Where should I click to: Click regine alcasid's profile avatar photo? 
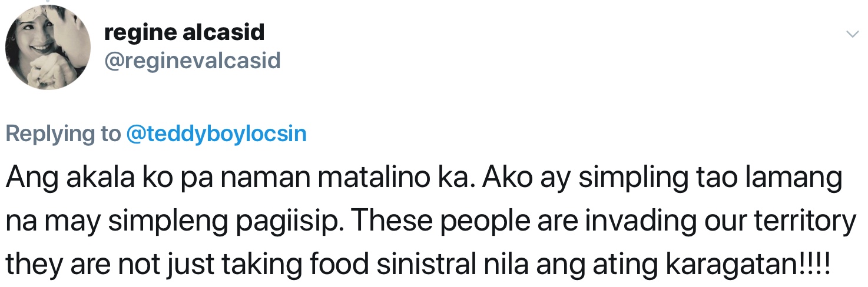[x=48, y=48]
